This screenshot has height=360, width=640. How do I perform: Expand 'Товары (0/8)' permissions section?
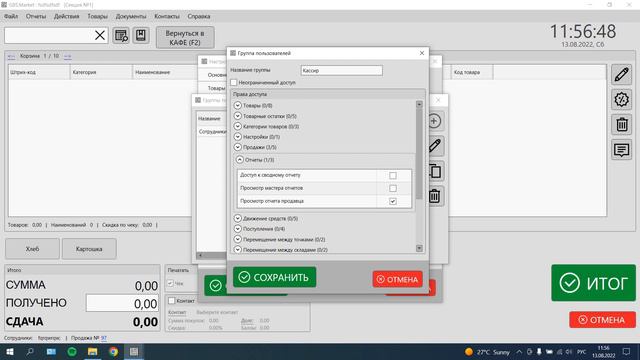[x=238, y=105]
